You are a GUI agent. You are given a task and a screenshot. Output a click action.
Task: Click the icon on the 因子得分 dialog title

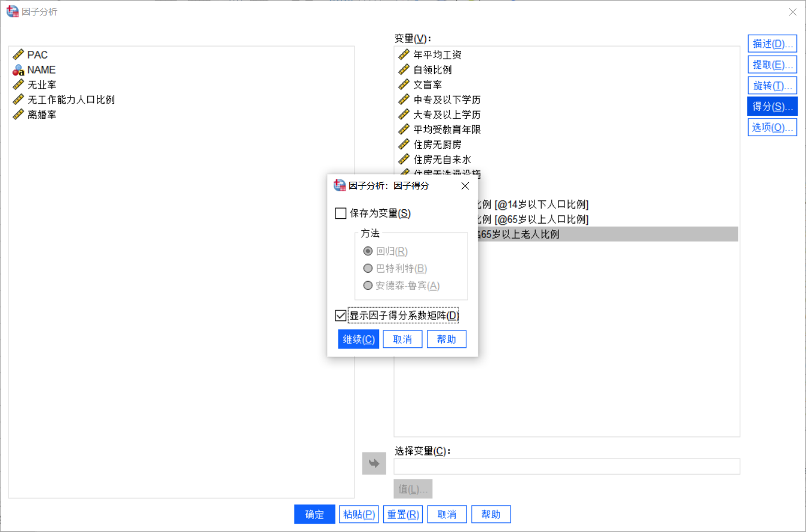click(x=338, y=186)
